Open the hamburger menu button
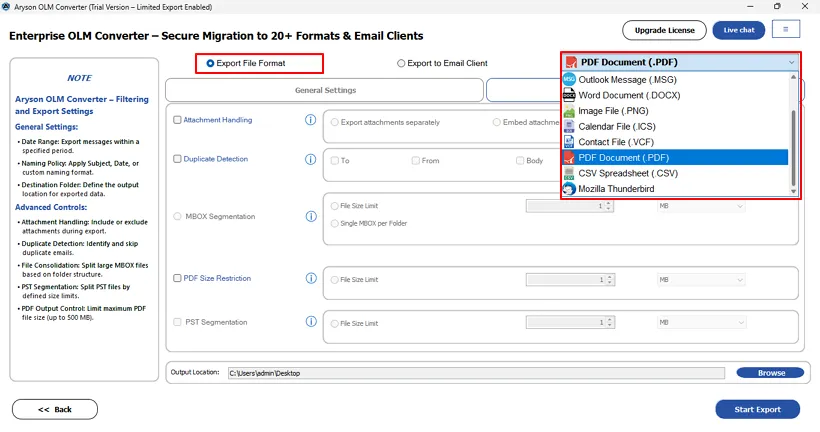Viewport: 820px width, 432px height. pyautogui.click(x=786, y=30)
